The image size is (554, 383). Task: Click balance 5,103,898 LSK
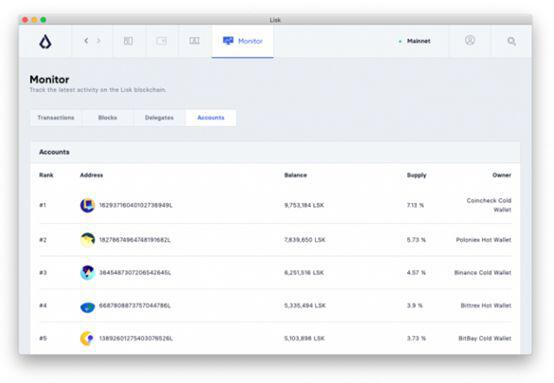click(305, 338)
